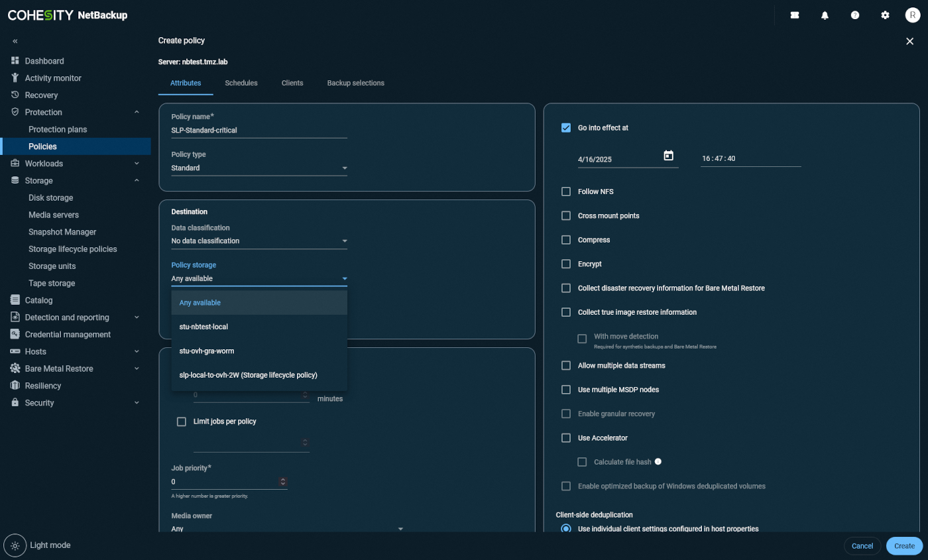Open the Backup selections tab
The height and width of the screenshot is (560, 928).
(355, 84)
